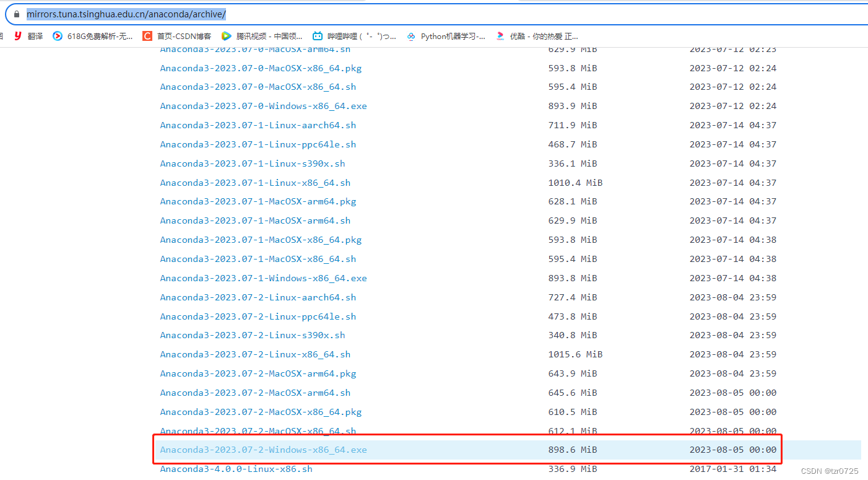Click the 468.7 MiB size value
The image size is (868, 480).
[573, 144]
